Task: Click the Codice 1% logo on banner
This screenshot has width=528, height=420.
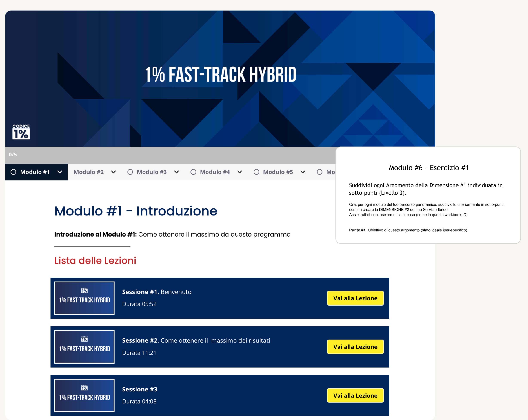Action: (x=21, y=132)
